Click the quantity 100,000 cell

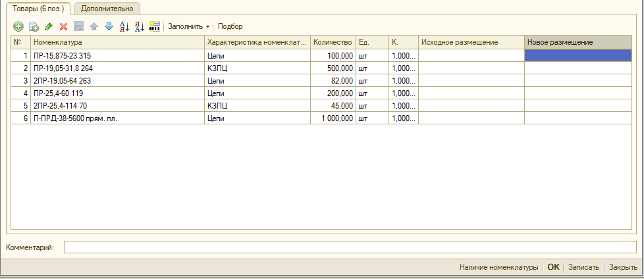(x=333, y=55)
